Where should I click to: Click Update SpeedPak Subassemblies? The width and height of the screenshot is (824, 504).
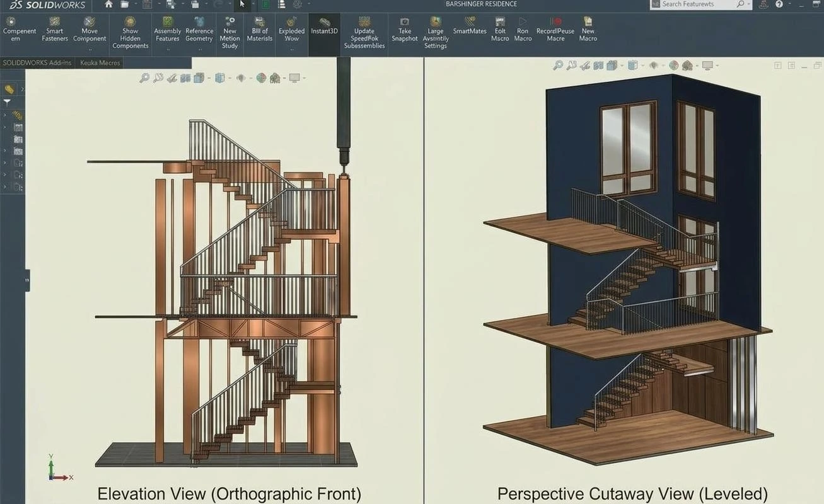click(364, 33)
